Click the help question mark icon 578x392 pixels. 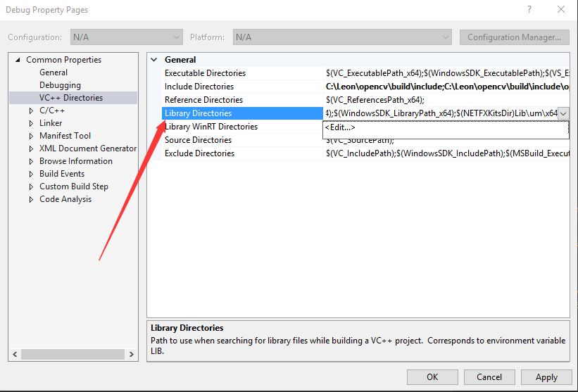click(x=529, y=9)
